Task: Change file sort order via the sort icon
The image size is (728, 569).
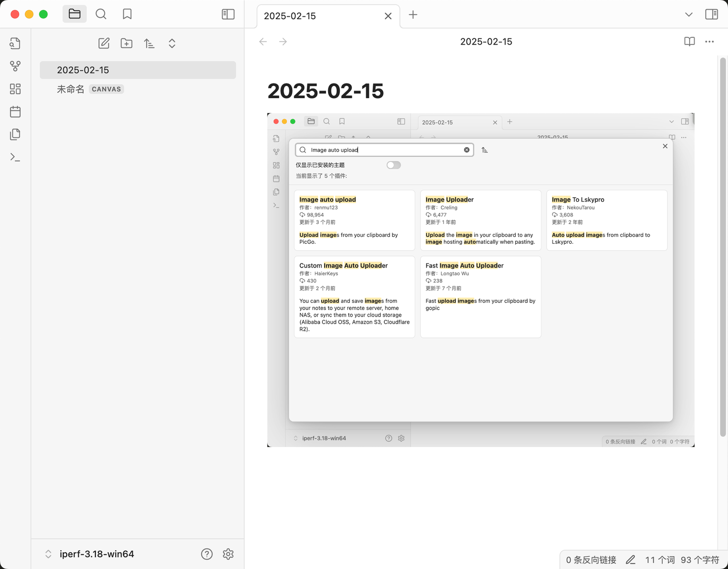Action: pos(149,43)
